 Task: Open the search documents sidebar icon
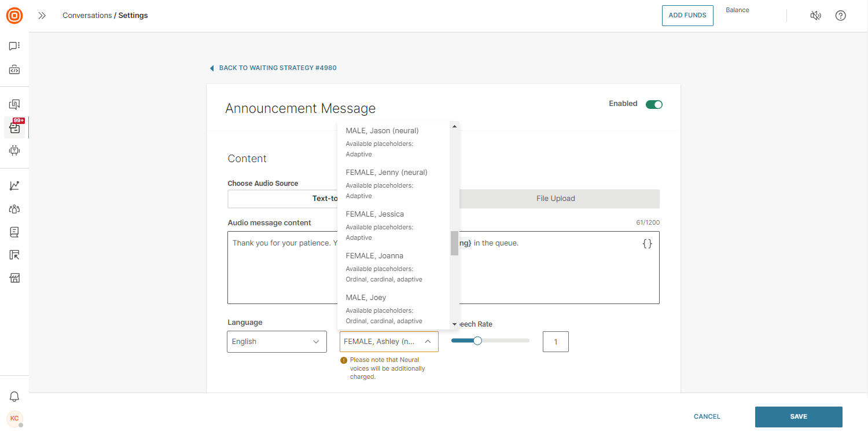pos(14,104)
